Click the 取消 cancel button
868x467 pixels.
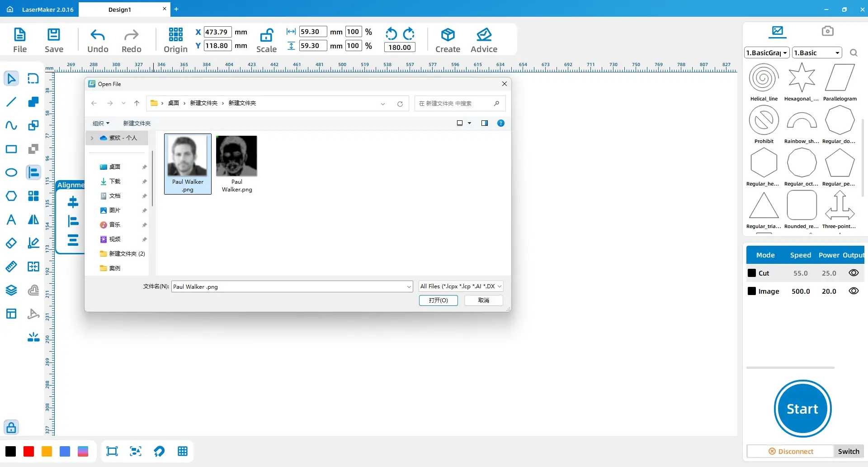(484, 300)
